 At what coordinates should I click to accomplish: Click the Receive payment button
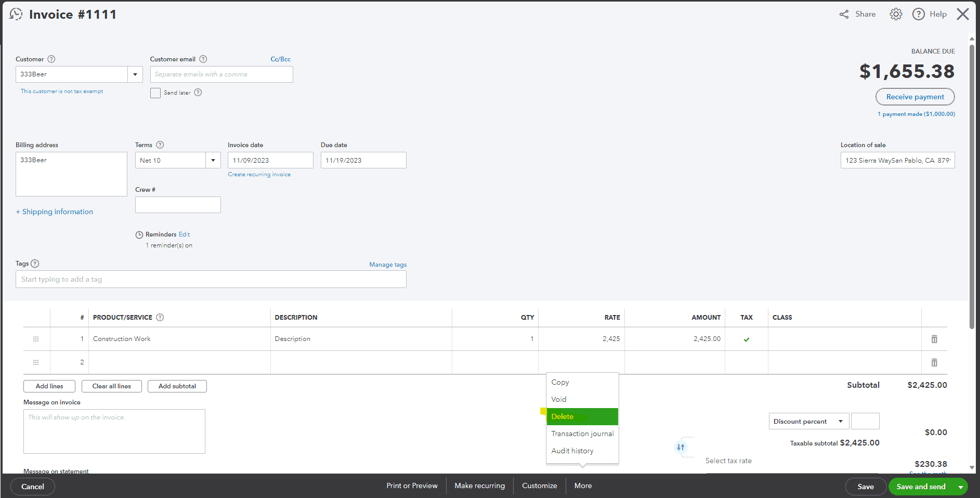pyautogui.click(x=914, y=97)
